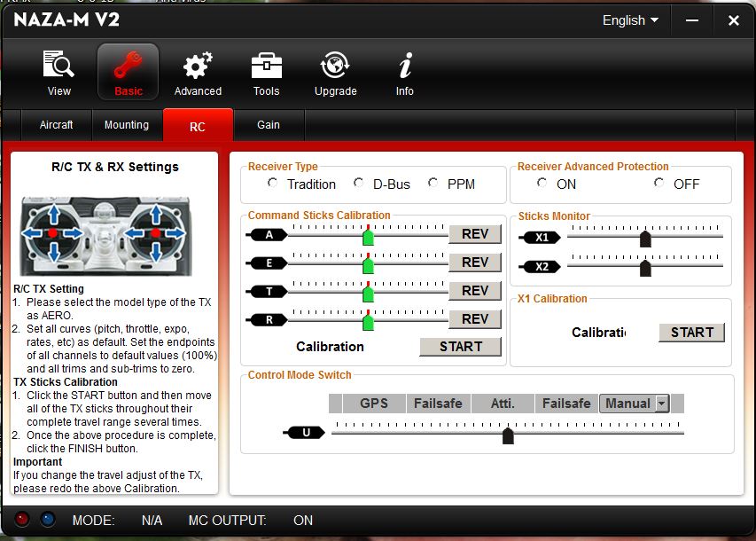This screenshot has width=756, height=541.
Task: Reverse the T channel with REV
Action: coord(475,291)
